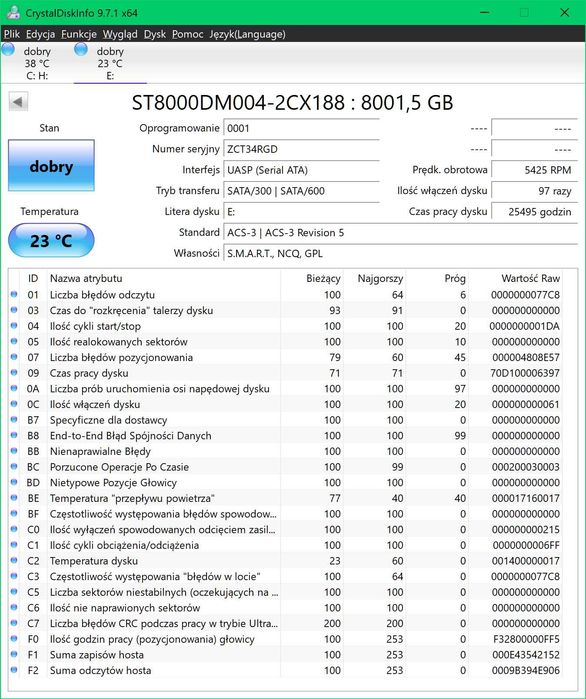Select the 'Specyficzne dla dostawcy' row
Image resolution: width=586 pixels, height=699 pixels.
pos(285,420)
